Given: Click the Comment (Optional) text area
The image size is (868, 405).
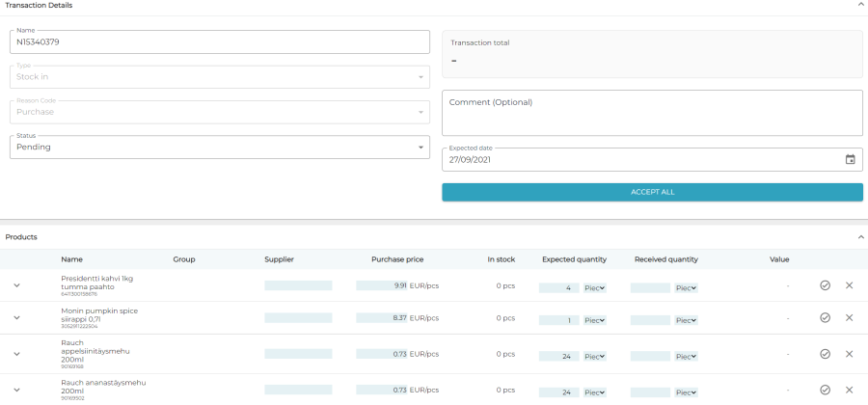Looking at the screenshot, I should tap(652, 114).
